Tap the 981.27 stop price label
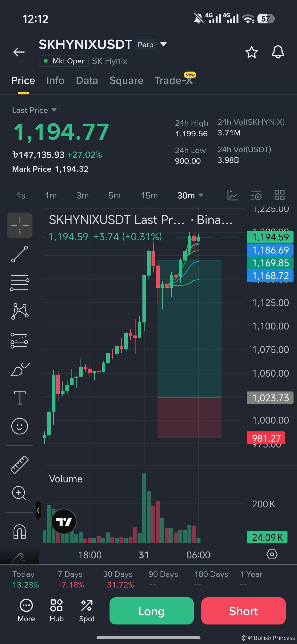This screenshot has width=297, height=644. click(266, 438)
